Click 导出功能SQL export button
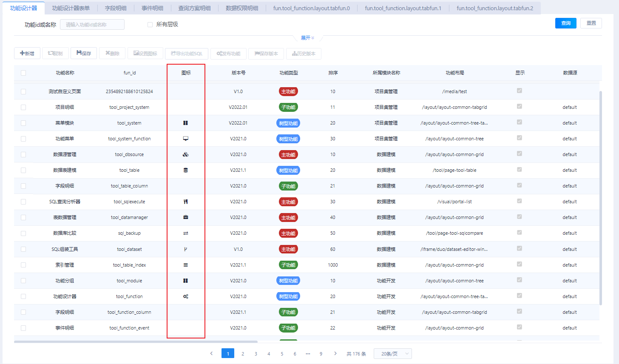619x364 pixels. coord(187,53)
